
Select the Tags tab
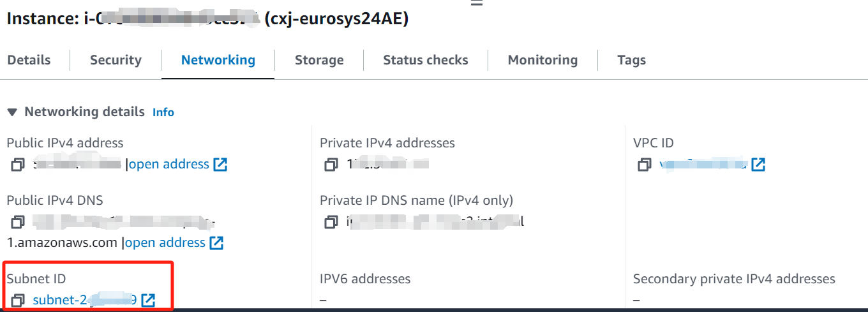coord(631,60)
